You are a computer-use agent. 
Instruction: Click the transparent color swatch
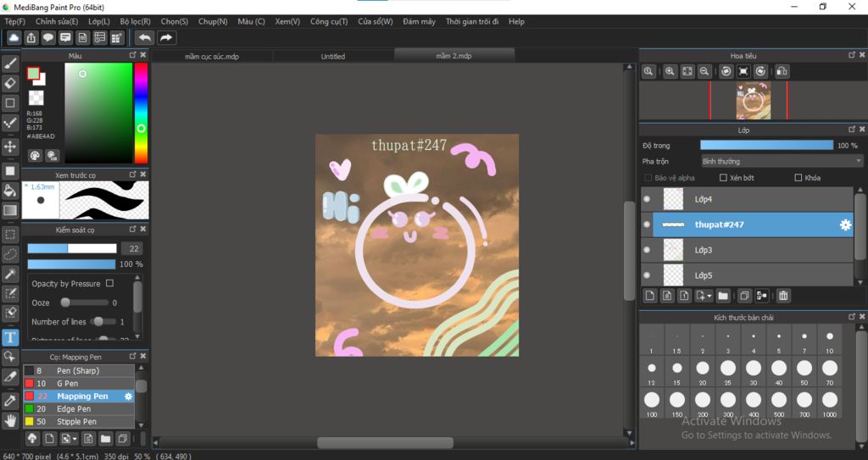[x=36, y=97]
